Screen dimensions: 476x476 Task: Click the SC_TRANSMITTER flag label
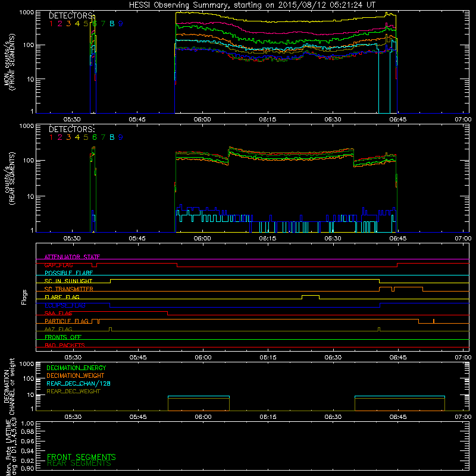(69, 289)
